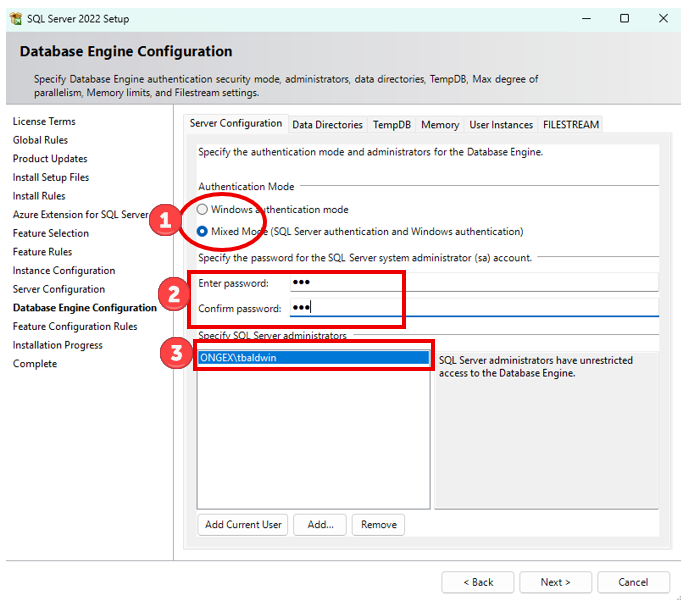Viewport: 681px width, 600px height.
Task: Click Feature Rules step in sidebar
Action: [42, 252]
